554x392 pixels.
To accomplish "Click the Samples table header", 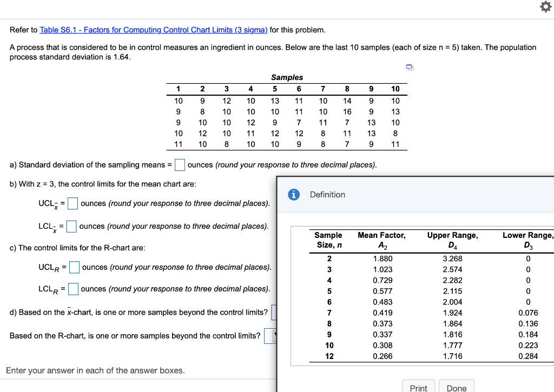I will (x=286, y=77).
